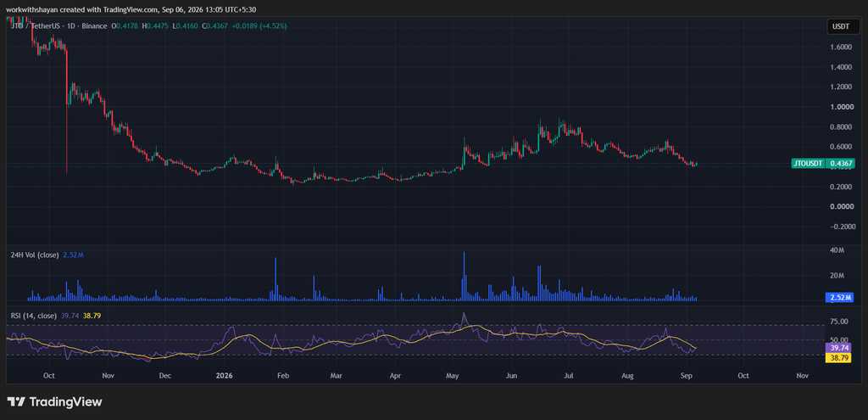Click the workwithshayan attribution header text
The height and width of the screenshot is (420, 868).
click(131, 9)
